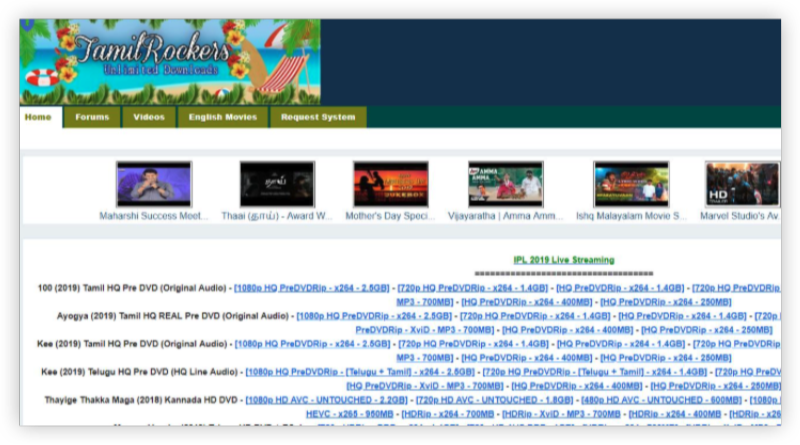Click HQ PreDVDRip 1.4GB link for Kee Tamil

pyautogui.click(x=620, y=344)
